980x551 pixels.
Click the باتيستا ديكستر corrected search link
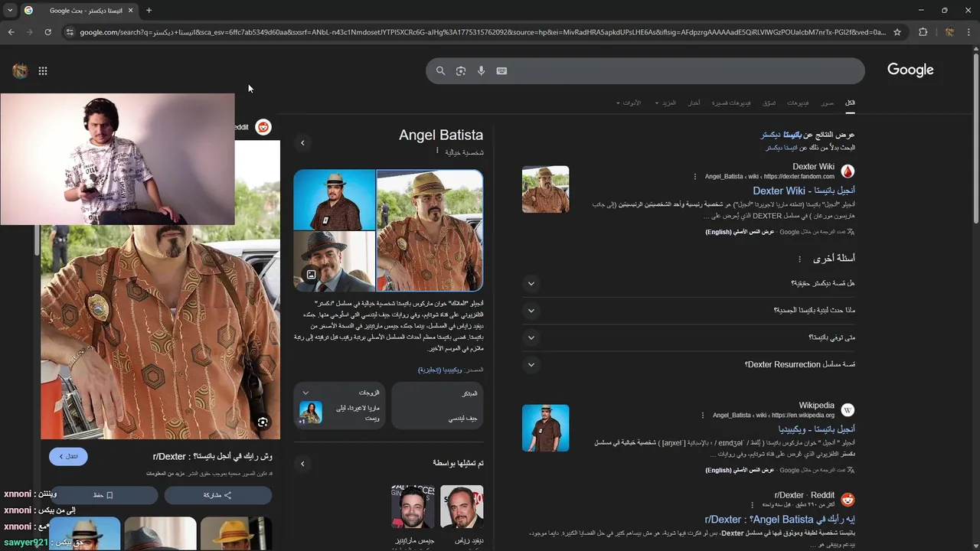click(x=781, y=135)
